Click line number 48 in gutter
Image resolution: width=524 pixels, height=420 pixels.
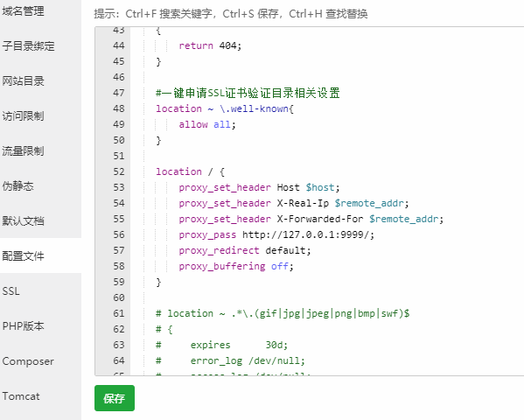click(x=119, y=108)
